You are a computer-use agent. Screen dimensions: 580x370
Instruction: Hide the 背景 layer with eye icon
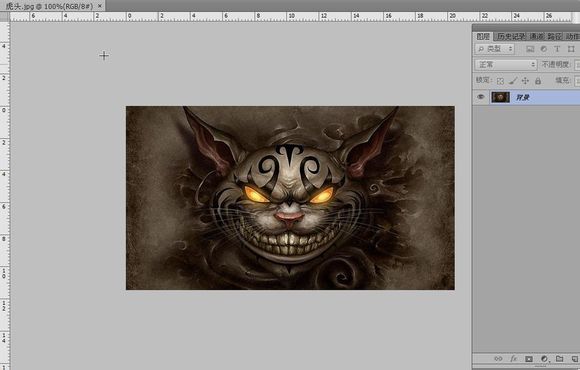click(x=480, y=97)
